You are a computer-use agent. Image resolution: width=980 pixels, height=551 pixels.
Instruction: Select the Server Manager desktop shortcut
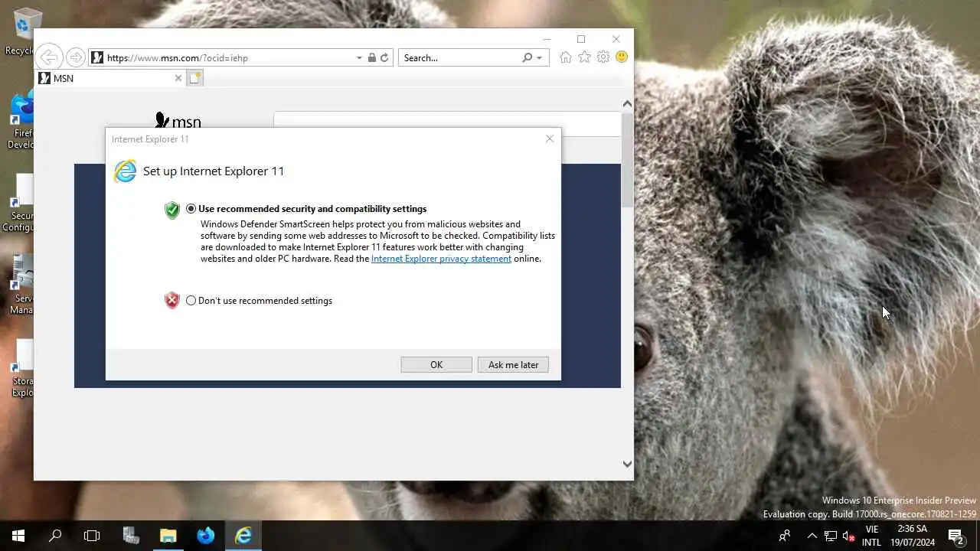tap(21, 285)
